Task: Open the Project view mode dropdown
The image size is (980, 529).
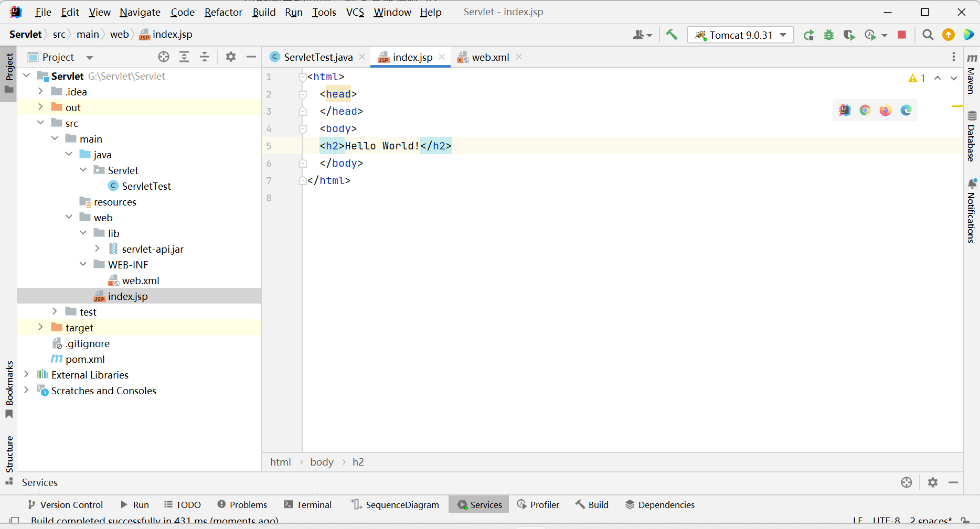Action: point(90,57)
